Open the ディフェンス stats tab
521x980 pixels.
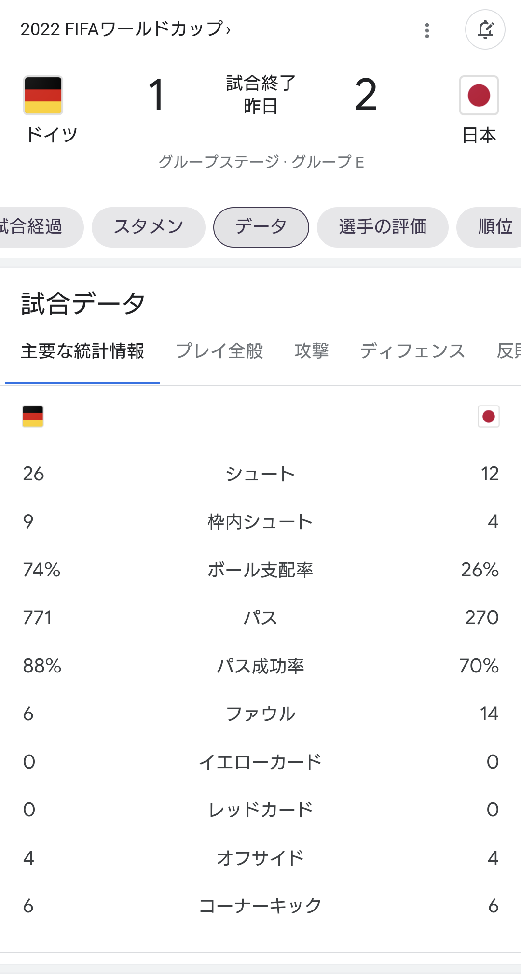[x=412, y=351]
